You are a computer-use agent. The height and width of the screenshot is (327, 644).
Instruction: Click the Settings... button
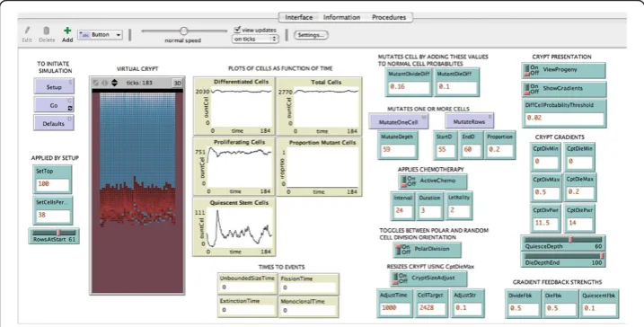tap(311, 35)
